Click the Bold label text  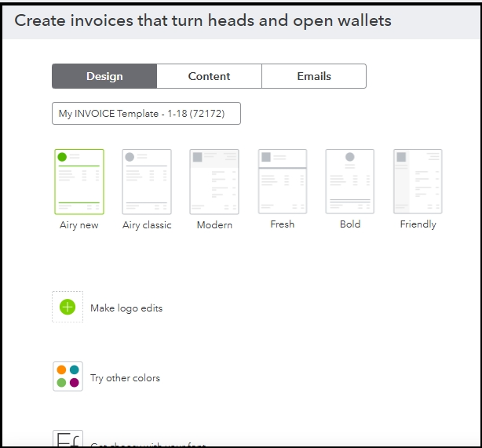coord(350,224)
